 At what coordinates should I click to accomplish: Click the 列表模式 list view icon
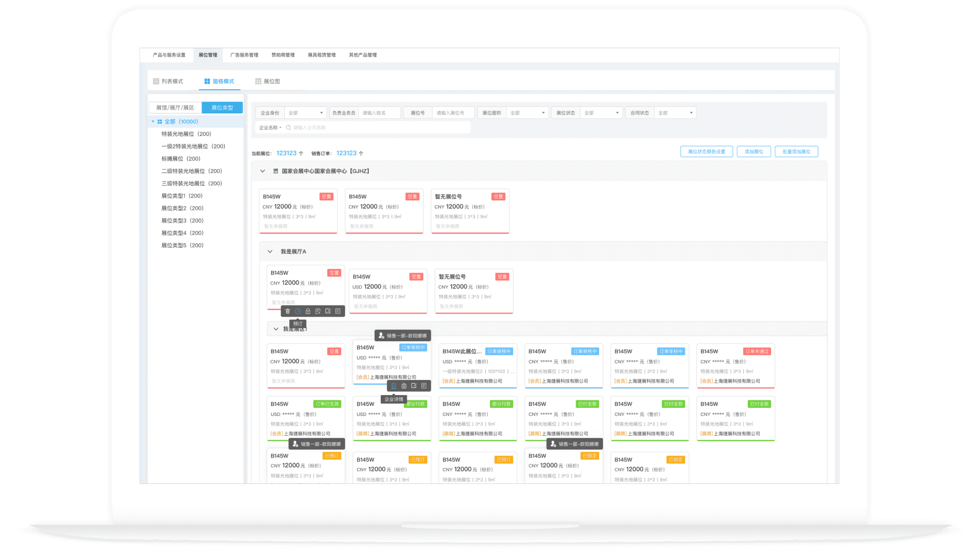[x=156, y=81]
